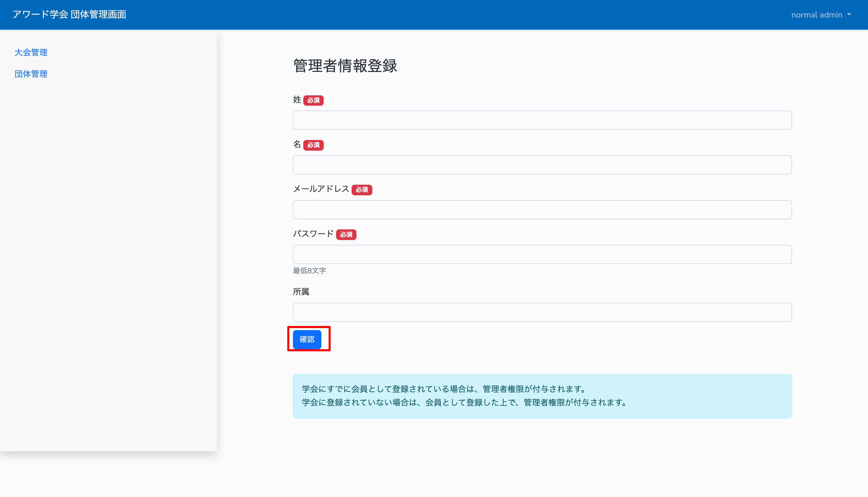Click the 必須 badge next to 名
This screenshot has width=868, height=497.
pos(313,145)
